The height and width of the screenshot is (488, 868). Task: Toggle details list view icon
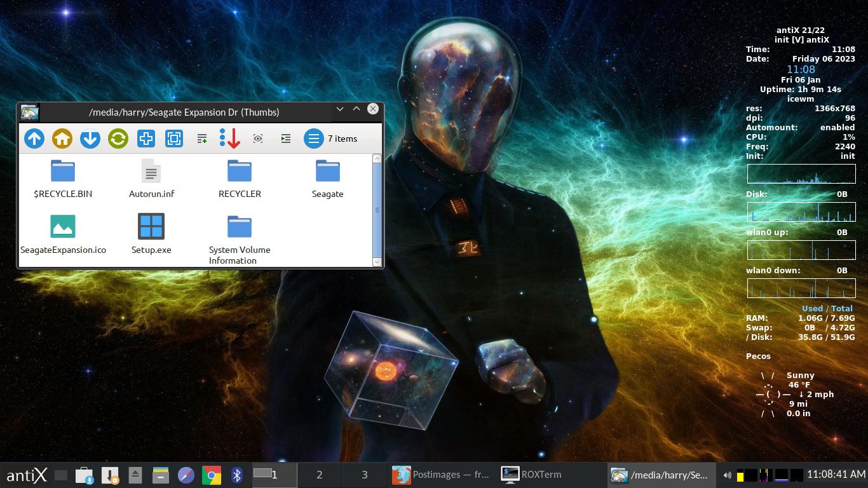click(202, 139)
